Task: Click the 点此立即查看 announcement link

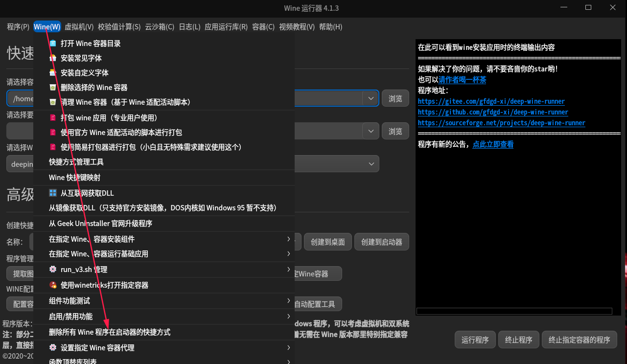Action: coord(493,144)
